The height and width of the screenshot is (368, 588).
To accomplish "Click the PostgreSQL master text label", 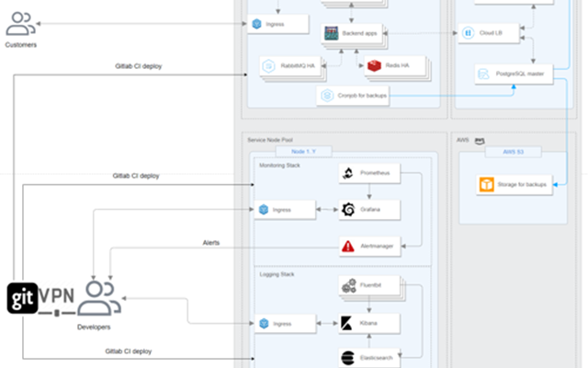I will (520, 74).
